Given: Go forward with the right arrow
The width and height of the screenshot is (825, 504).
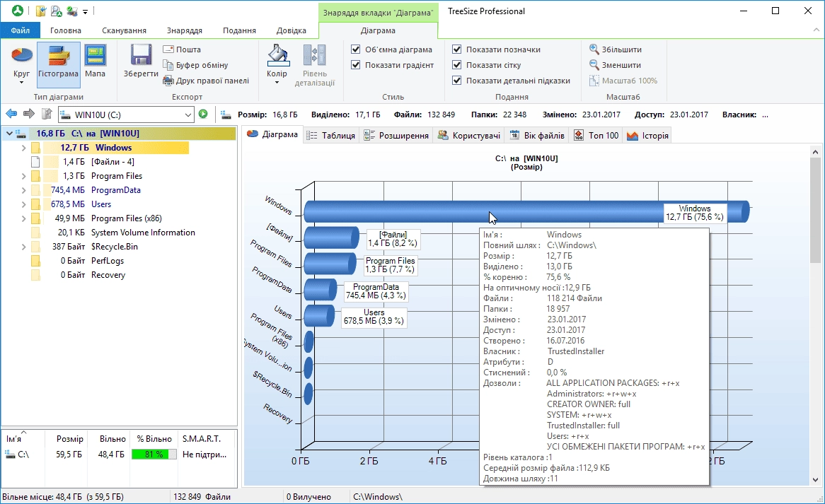Looking at the screenshot, I should tap(29, 114).
